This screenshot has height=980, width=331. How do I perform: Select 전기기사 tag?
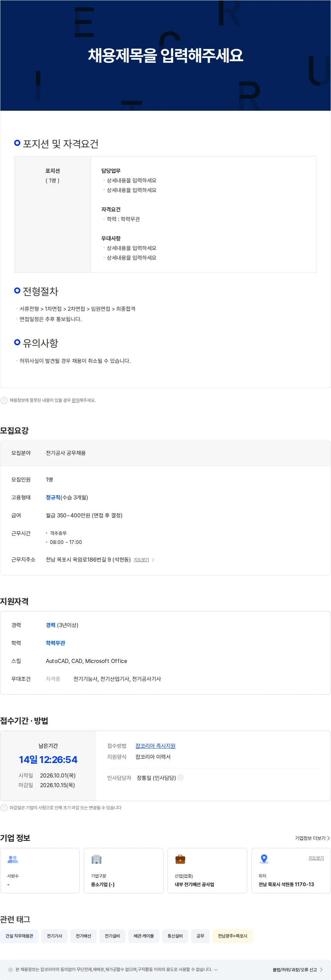(x=54, y=936)
